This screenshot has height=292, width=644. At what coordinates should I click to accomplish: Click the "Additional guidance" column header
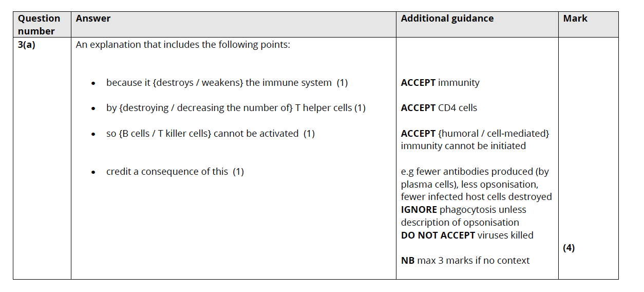pyautogui.click(x=447, y=19)
